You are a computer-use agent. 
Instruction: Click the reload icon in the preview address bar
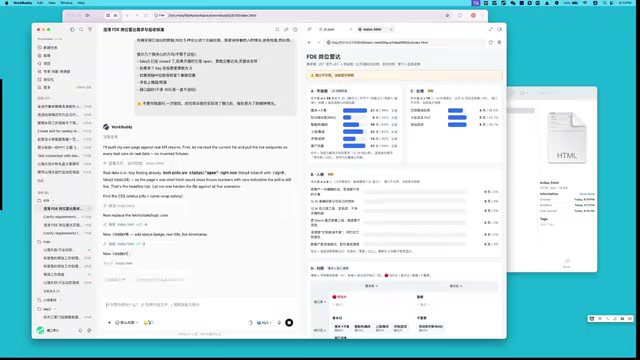[490, 42]
